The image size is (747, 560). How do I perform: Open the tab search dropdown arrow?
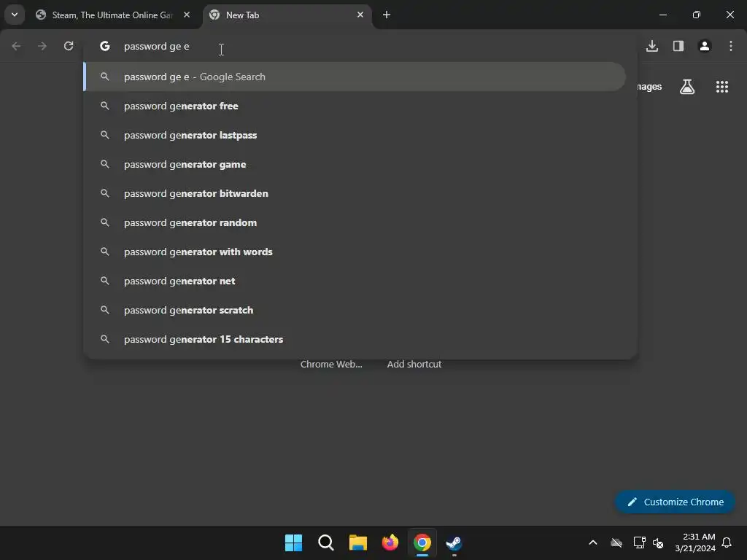[x=15, y=15]
